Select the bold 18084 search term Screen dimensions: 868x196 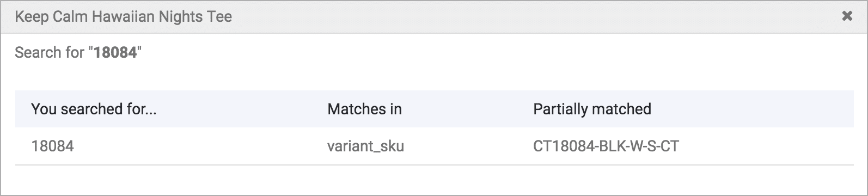pyautogui.click(x=115, y=52)
